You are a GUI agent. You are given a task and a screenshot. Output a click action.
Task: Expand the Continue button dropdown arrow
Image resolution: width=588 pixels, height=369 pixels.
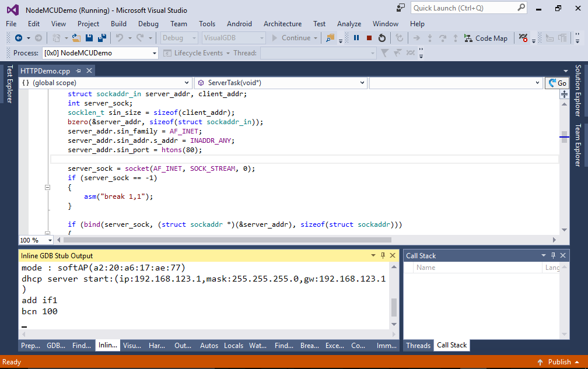point(316,38)
